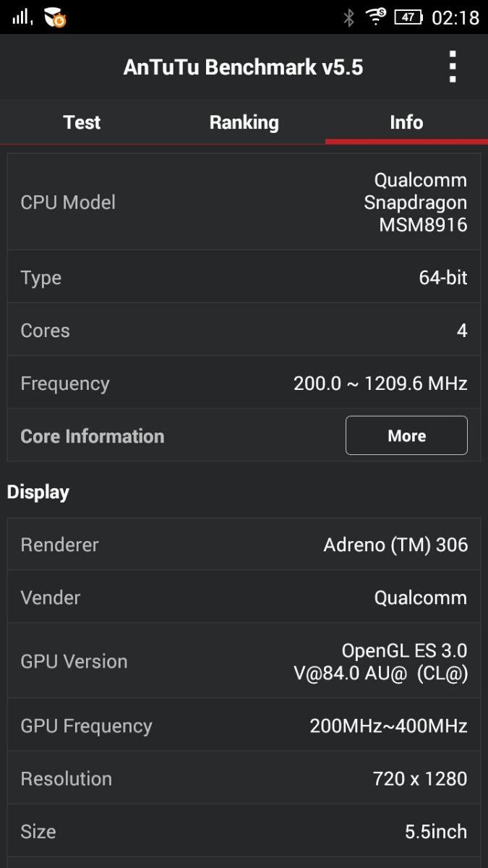Switch to the Ranking tab
Viewport: 488px width, 868px height.
pos(244,122)
